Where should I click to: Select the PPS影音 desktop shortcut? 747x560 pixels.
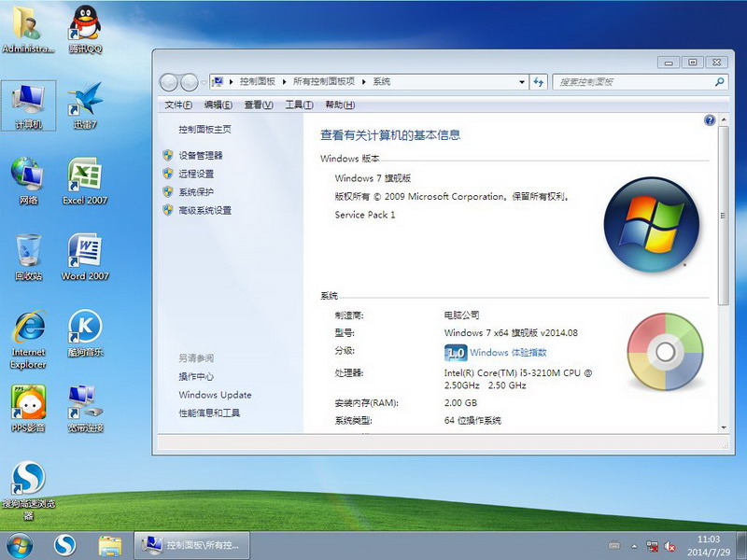coord(29,409)
